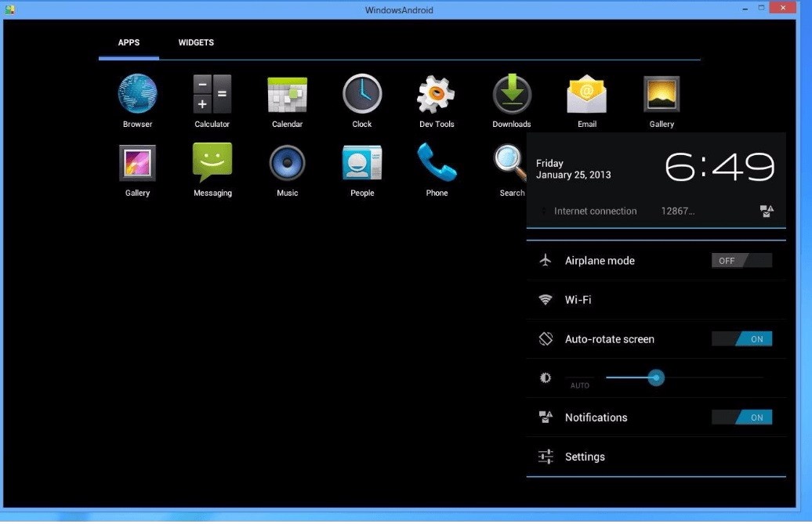Open the Calendar app icon
Screen dimensions: 812x524
(x=287, y=95)
